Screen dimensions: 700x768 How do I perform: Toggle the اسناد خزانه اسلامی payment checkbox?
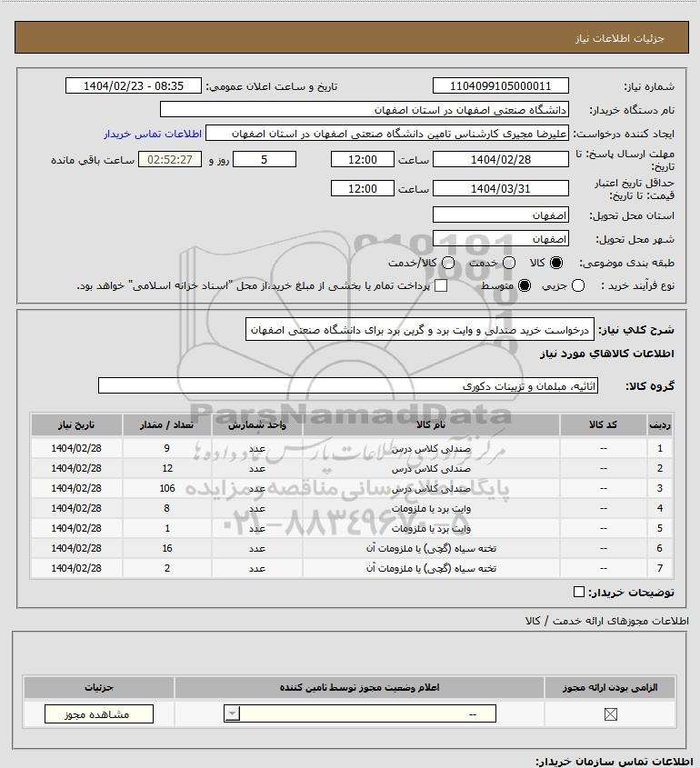click(x=441, y=285)
